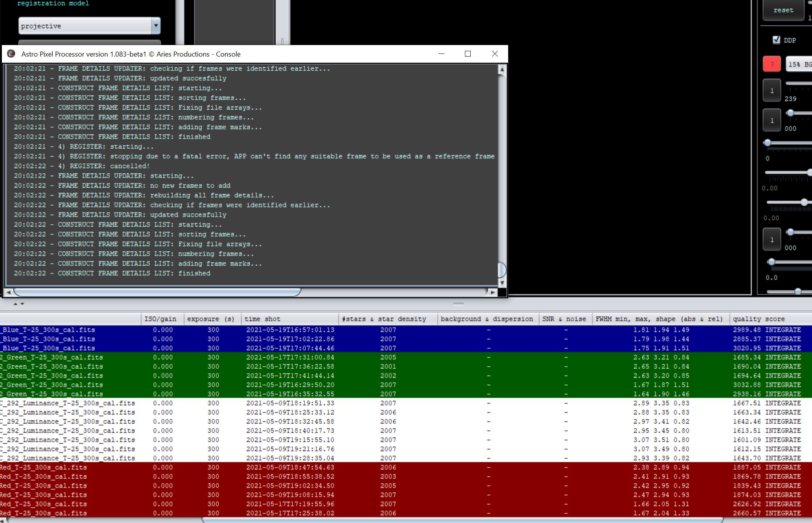Click the '1' button beside the 239 slider

pyautogui.click(x=772, y=91)
